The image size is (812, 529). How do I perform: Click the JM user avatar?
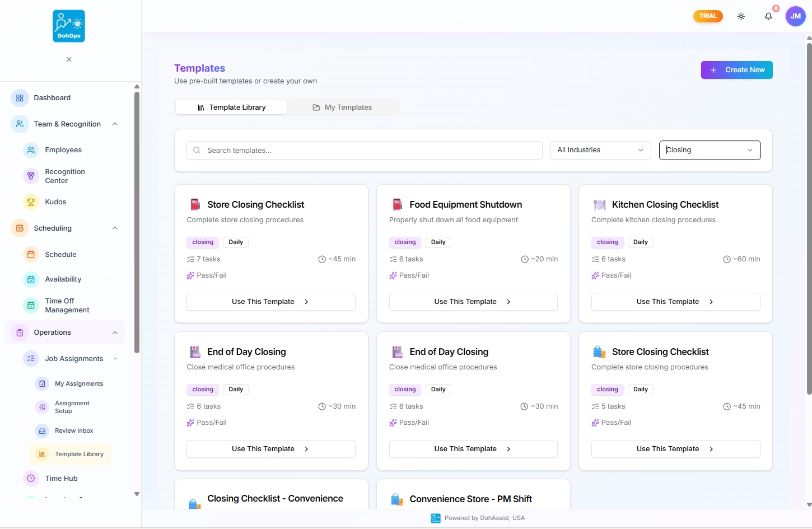tap(795, 16)
